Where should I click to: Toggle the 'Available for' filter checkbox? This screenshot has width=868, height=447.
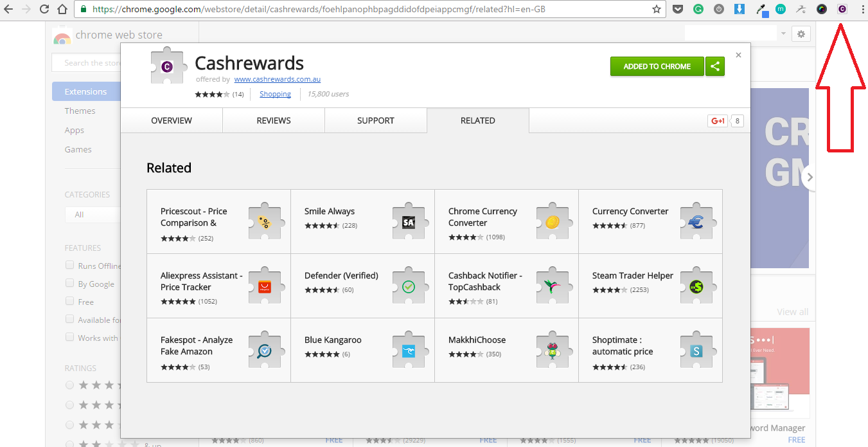[x=69, y=319]
